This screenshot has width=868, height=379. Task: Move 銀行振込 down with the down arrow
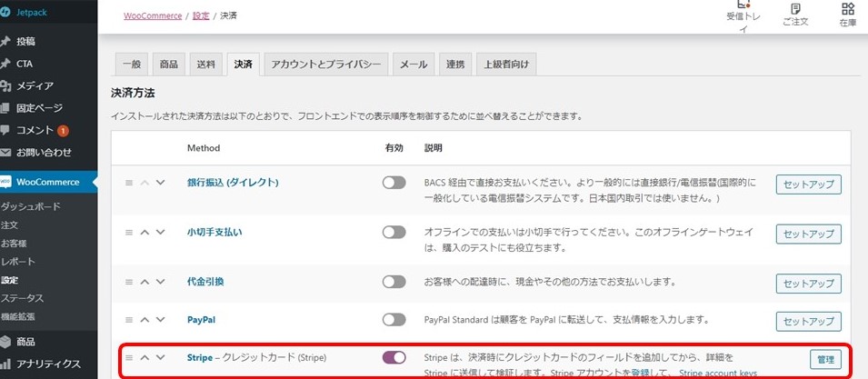161,183
